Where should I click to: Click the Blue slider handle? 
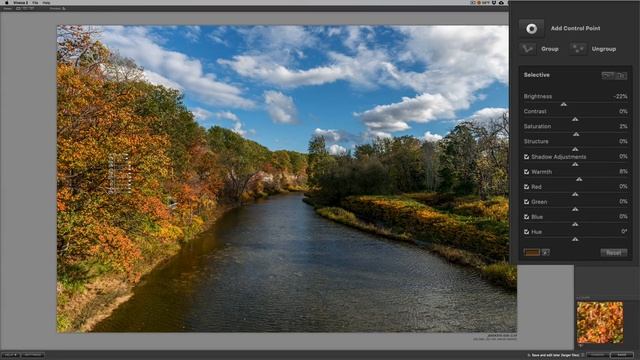tap(575, 224)
